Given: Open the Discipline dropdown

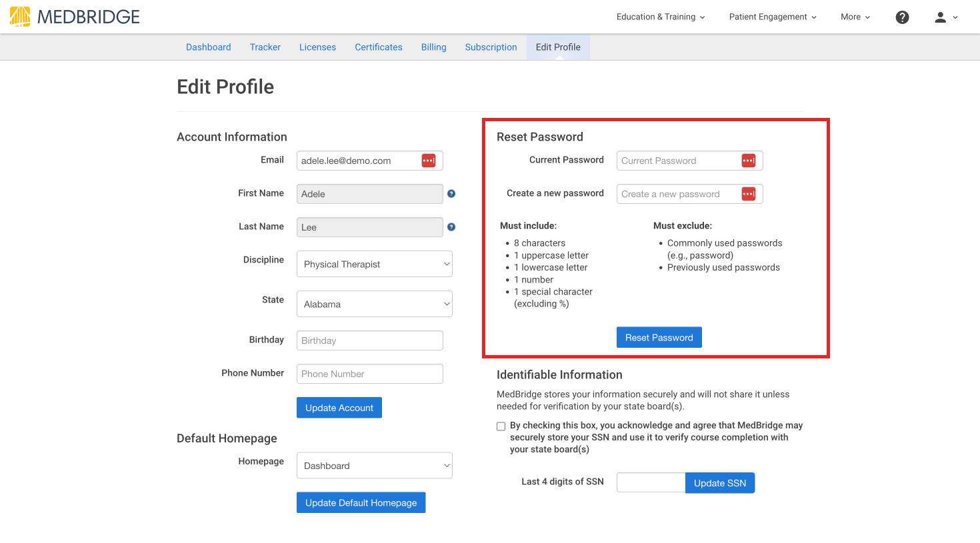Looking at the screenshot, I should [374, 264].
